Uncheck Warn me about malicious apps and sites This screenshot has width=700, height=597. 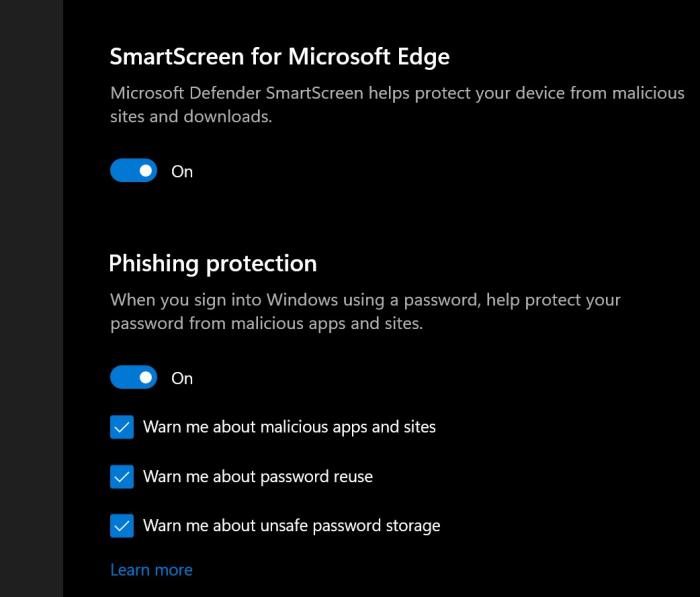(122, 428)
